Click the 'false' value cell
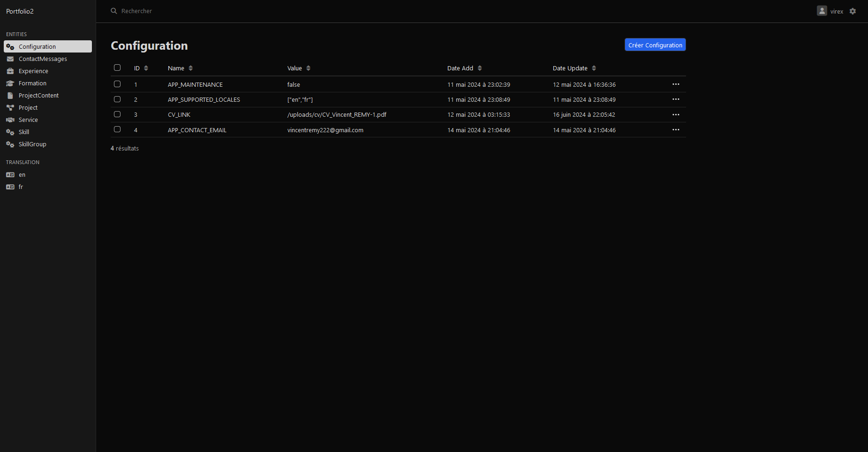The width and height of the screenshot is (868, 452). (294, 85)
